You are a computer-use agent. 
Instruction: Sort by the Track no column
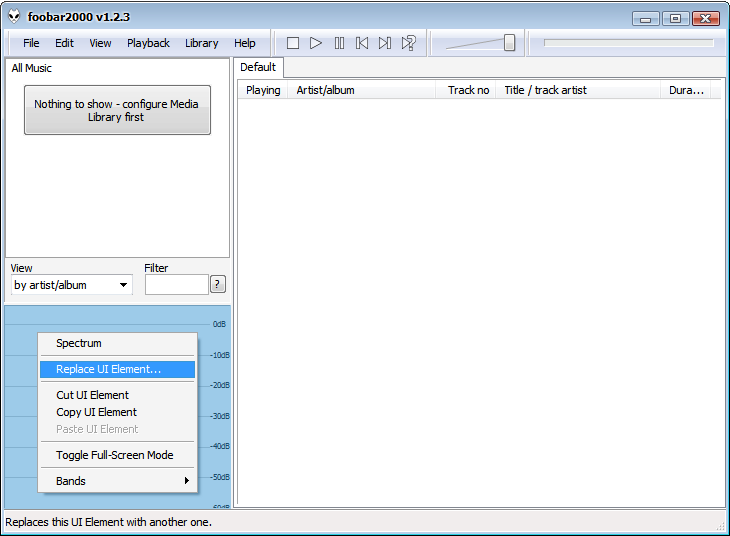coord(466,90)
